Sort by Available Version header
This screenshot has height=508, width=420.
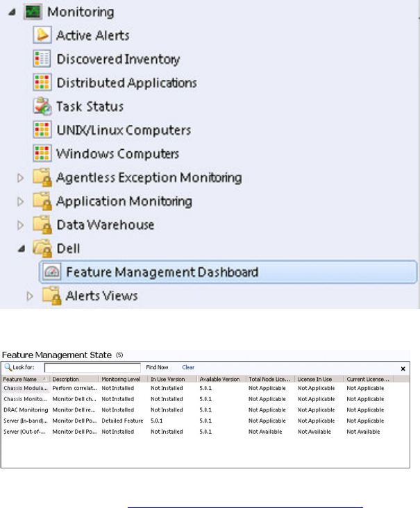click(x=221, y=379)
